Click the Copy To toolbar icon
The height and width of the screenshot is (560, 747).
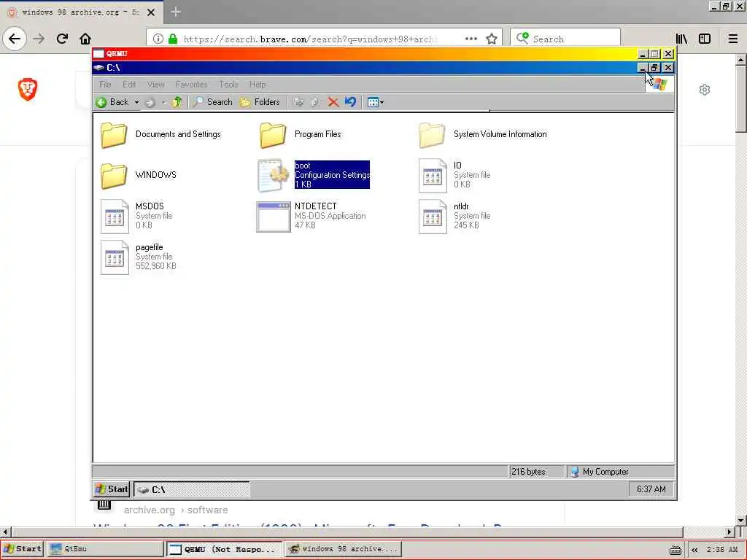[x=315, y=102]
